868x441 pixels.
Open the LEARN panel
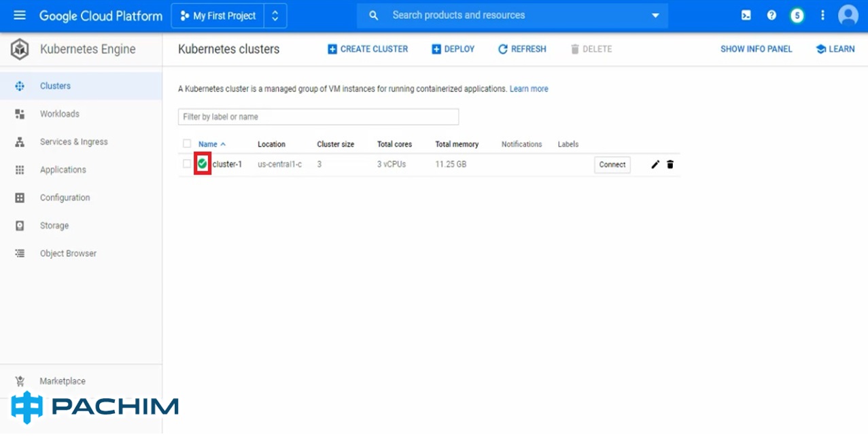835,49
